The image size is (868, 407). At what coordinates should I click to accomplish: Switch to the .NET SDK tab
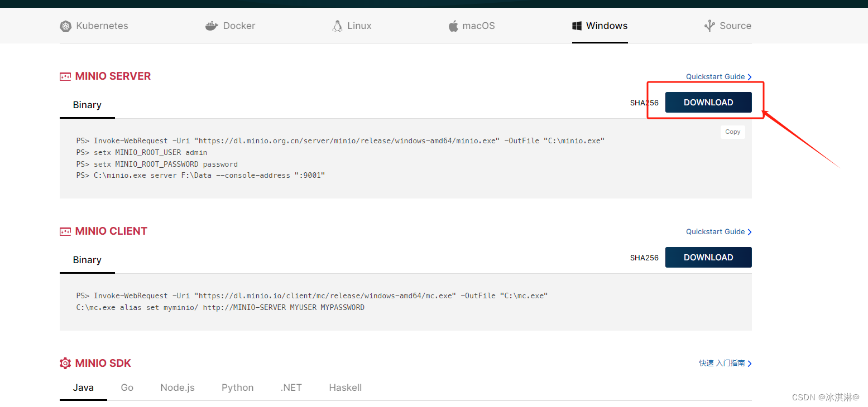(291, 387)
